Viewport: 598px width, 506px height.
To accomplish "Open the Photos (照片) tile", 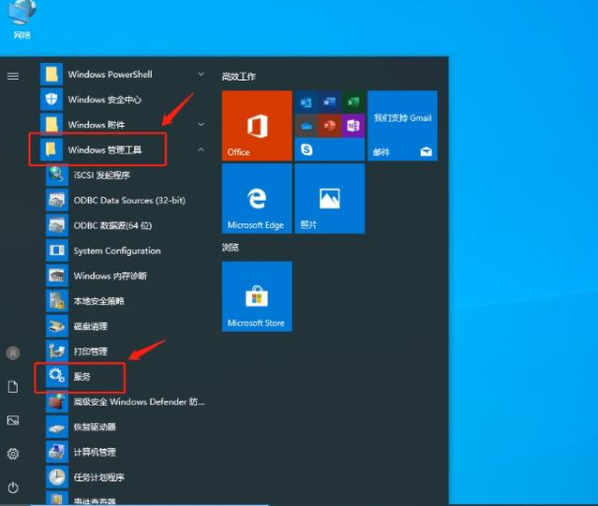I will 330,198.
